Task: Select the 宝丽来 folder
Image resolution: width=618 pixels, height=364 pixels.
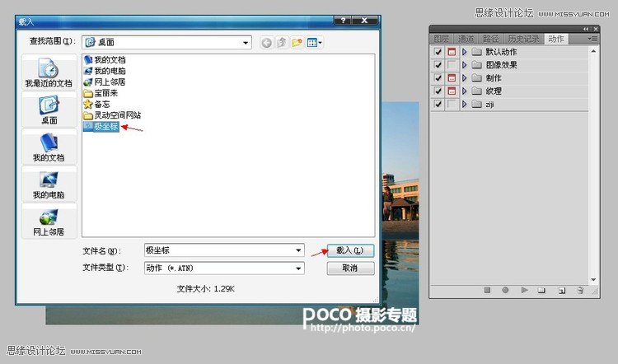Action: click(x=101, y=93)
